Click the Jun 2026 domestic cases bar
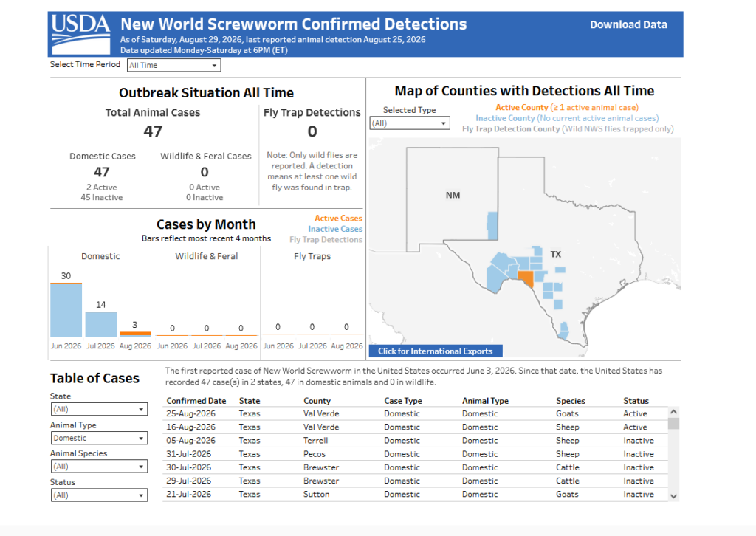The height and width of the screenshot is (536, 756). tap(66, 310)
